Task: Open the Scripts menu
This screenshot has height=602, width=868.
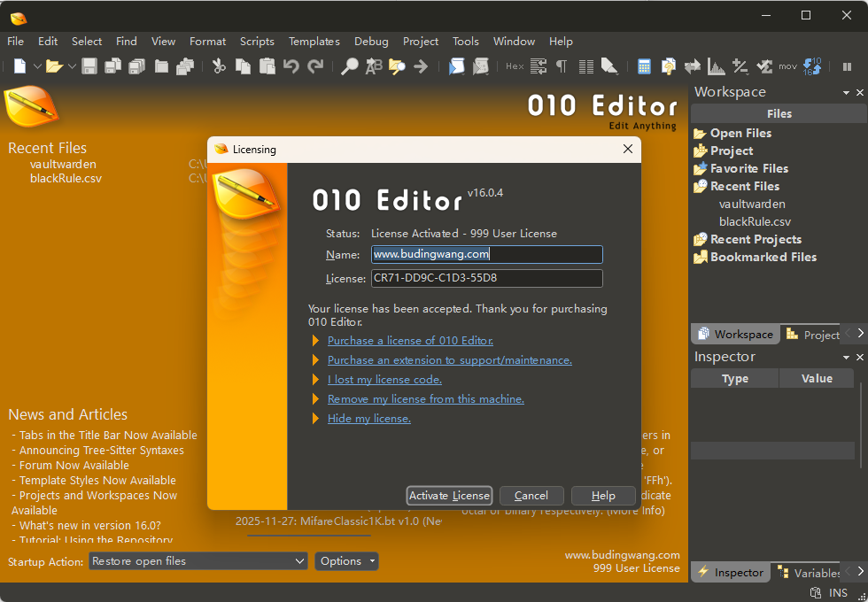Action: pos(257,42)
